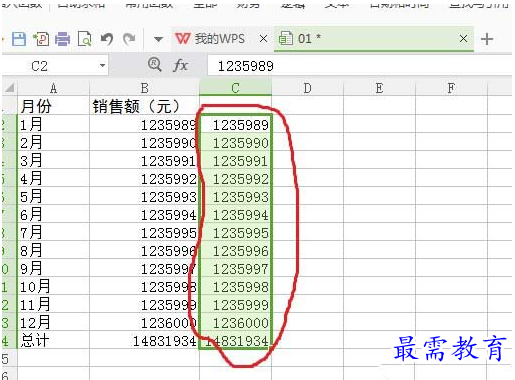Click the Undo arrow
The height and width of the screenshot is (380, 515).
[107, 39]
